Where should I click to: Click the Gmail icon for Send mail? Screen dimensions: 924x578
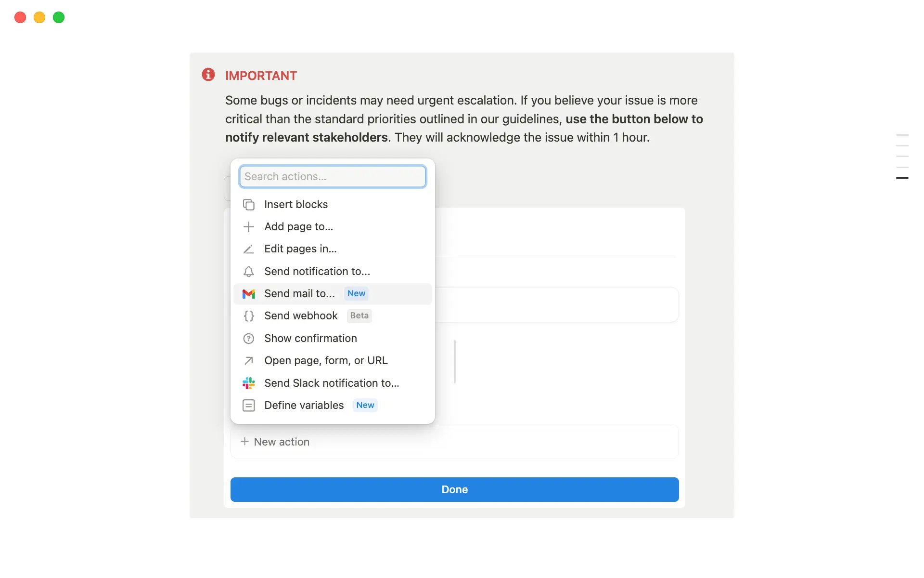pyautogui.click(x=248, y=294)
